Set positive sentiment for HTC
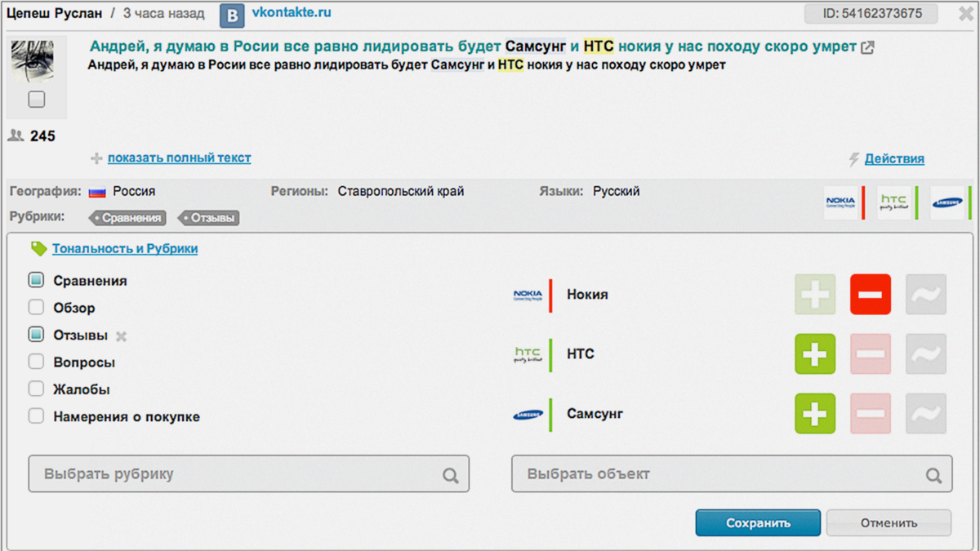The image size is (980, 551). pyautogui.click(x=815, y=354)
